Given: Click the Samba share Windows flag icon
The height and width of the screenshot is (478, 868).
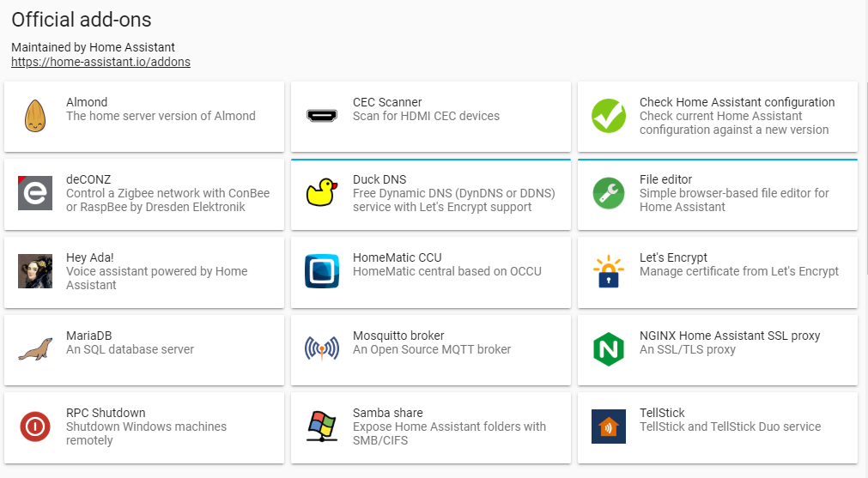Looking at the screenshot, I should click(322, 427).
